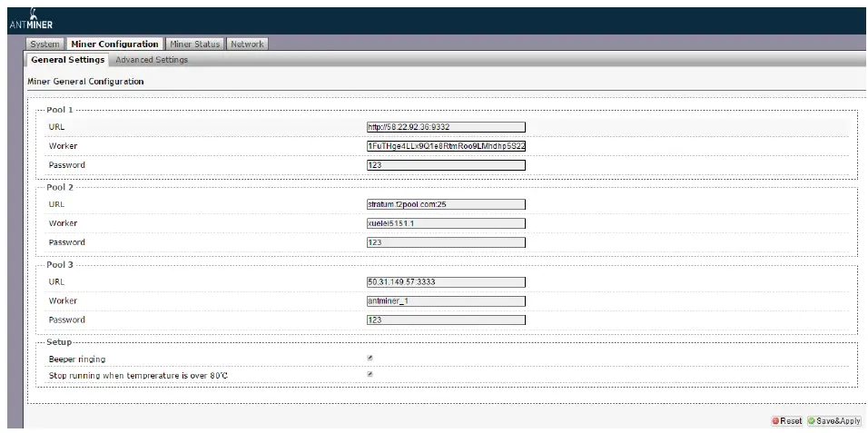Click the Save&Apply button
The width and height of the screenshot is (868, 433).
(834, 421)
